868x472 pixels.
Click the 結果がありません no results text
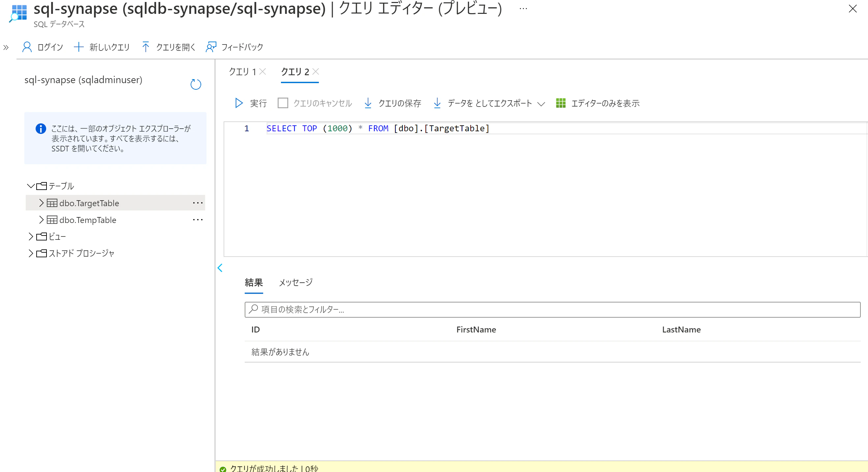coord(280,352)
